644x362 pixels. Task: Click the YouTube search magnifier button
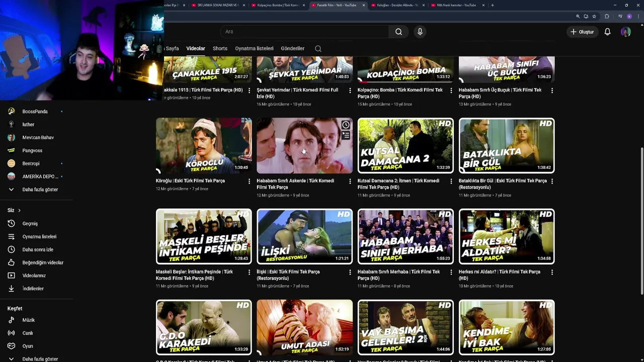[x=398, y=32]
